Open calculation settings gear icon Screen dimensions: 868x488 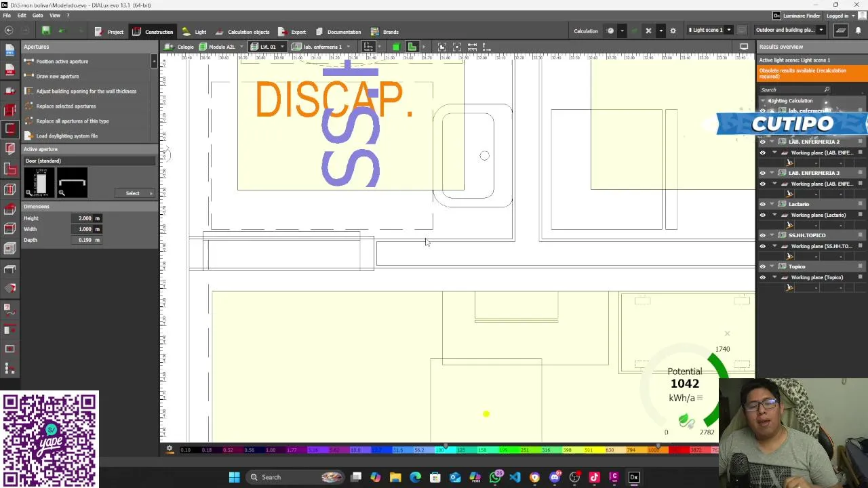coord(673,30)
